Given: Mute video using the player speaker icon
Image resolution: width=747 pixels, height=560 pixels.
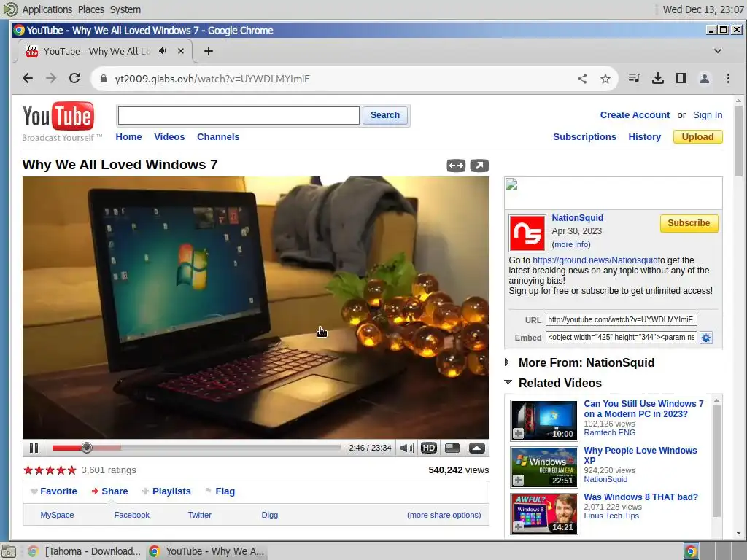Looking at the screenshot, I should [x=406, y=448].
